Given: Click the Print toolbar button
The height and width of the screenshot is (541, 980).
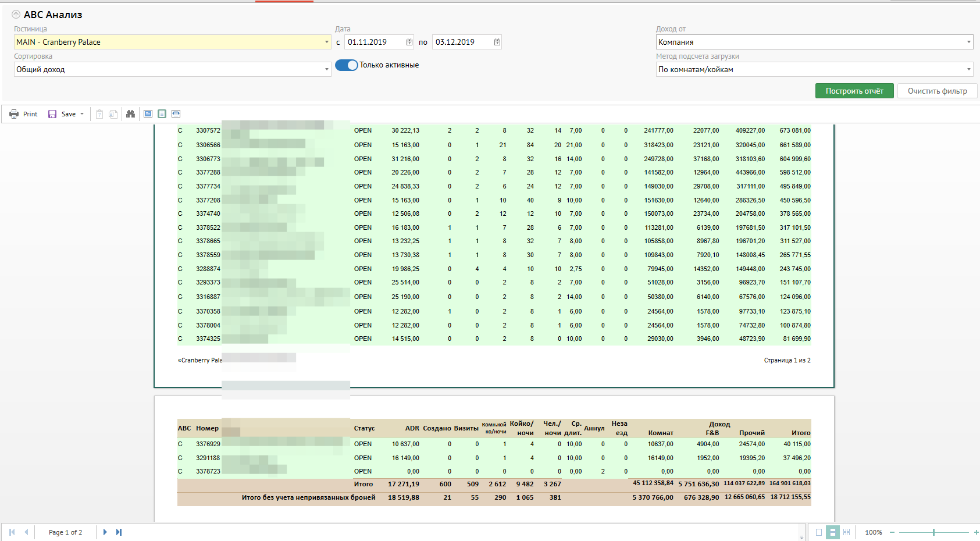Looking at the screenshot, I should click(23, 114).
